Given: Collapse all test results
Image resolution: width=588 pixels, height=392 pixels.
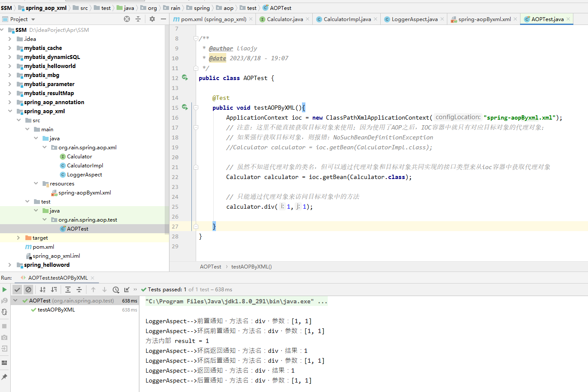Looking at the screenshot, I should click(x=79, y=290).
